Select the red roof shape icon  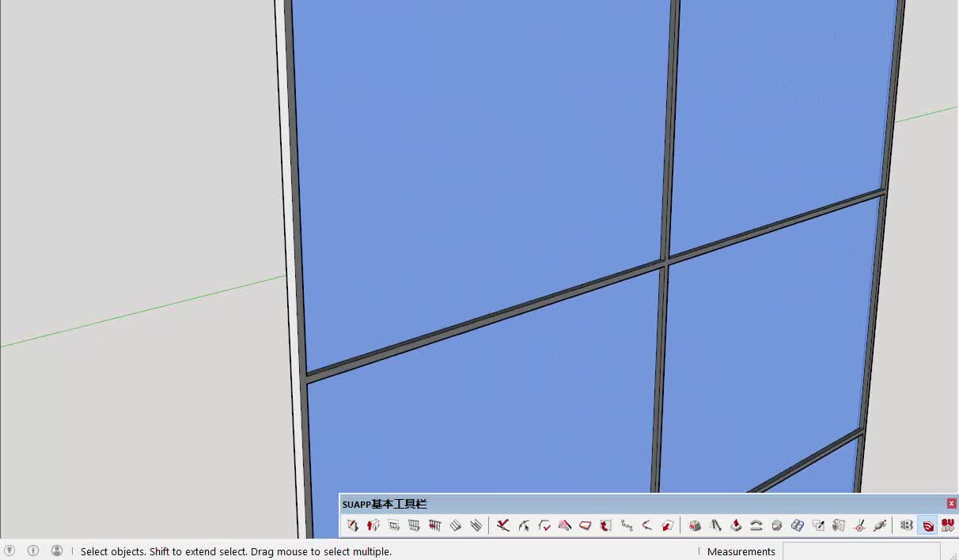click(x=565, y=525)
